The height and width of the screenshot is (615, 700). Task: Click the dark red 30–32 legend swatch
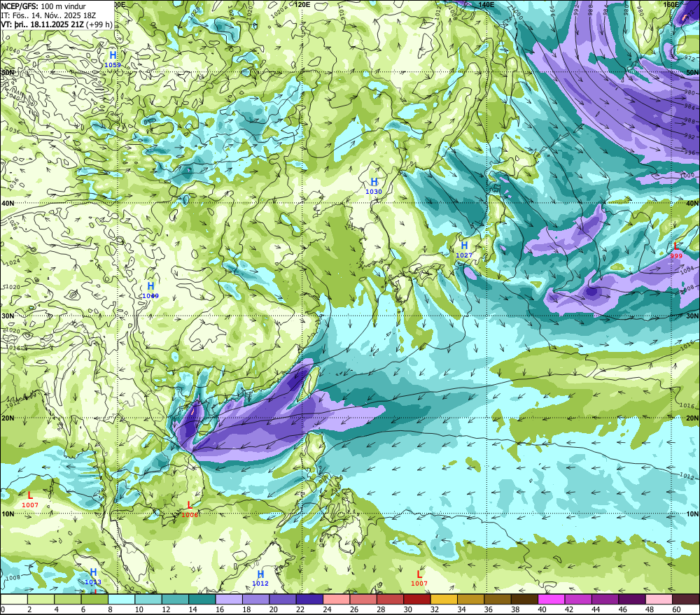tap(417, 599)
